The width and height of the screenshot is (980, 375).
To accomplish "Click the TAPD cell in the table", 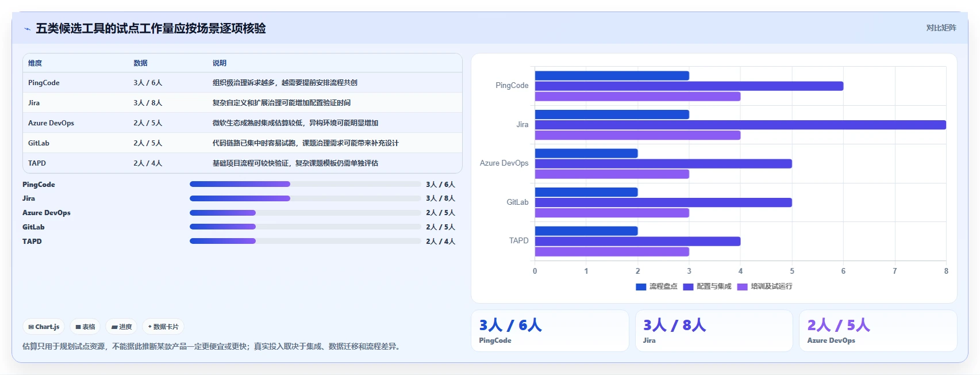I will (37, 163).
